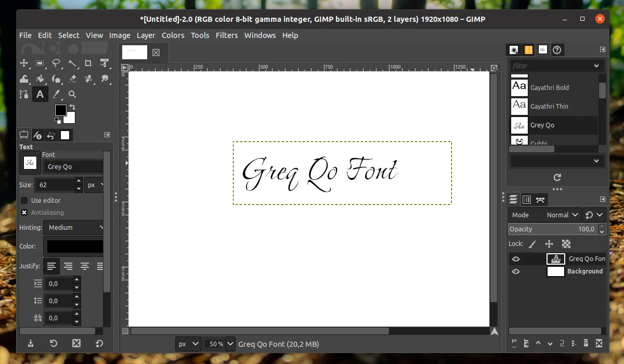
Task: Select the Text tool
Action: (40, 94)
